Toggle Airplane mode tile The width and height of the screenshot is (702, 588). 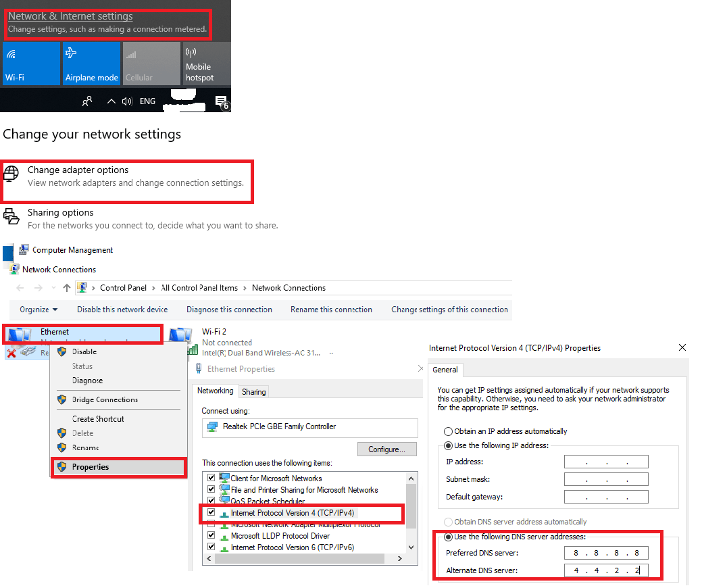91,64
